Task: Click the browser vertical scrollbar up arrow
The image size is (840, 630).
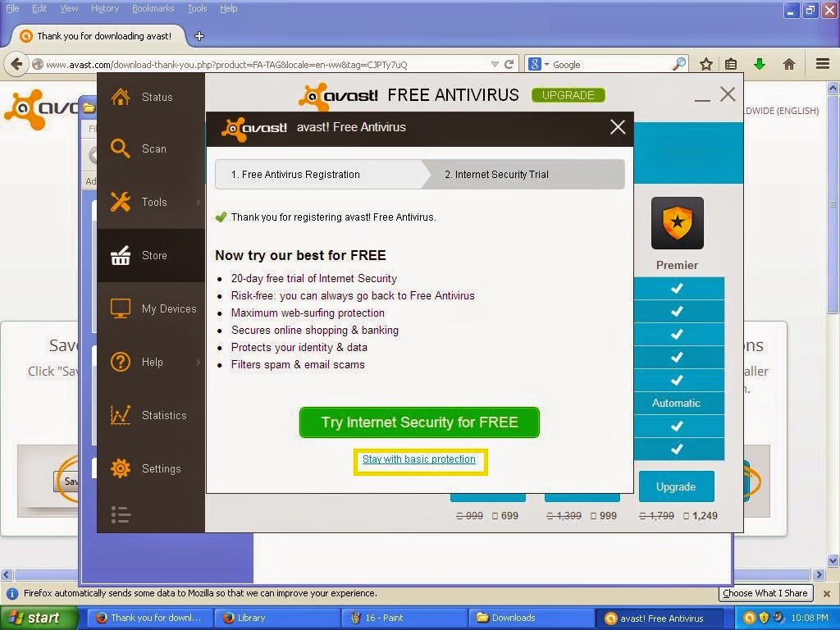Action: point(833,87)
